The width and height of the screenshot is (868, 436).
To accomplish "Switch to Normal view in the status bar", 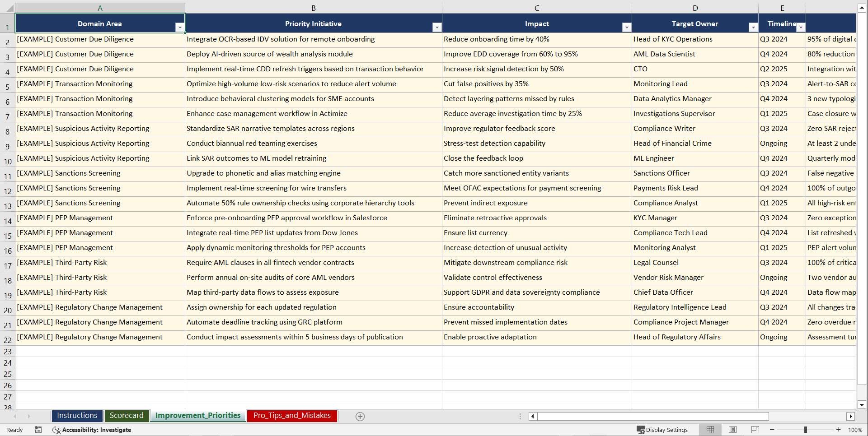I will point(709,430).
